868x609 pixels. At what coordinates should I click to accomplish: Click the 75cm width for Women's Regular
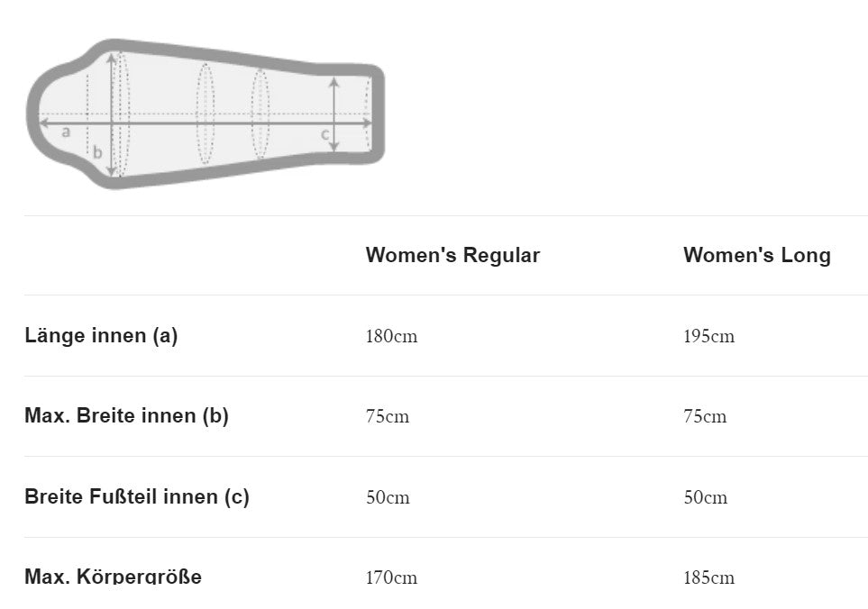(x=388, y=417)
